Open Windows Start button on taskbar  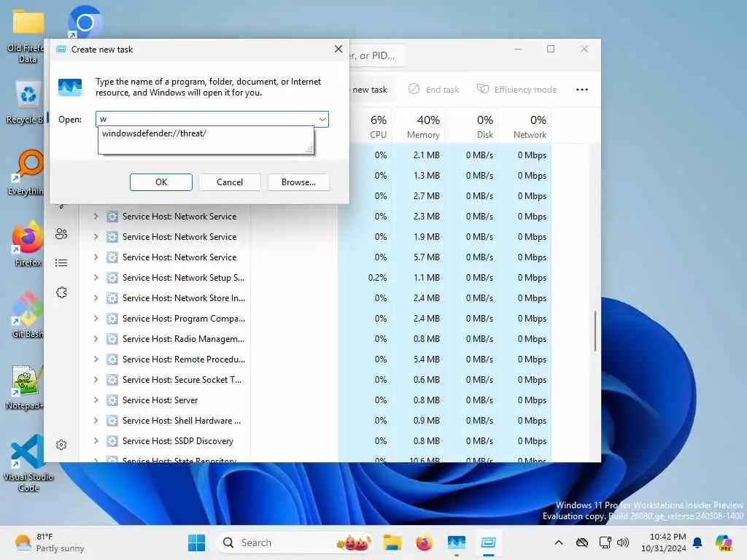pyautogui.click(x=196, y=542)
